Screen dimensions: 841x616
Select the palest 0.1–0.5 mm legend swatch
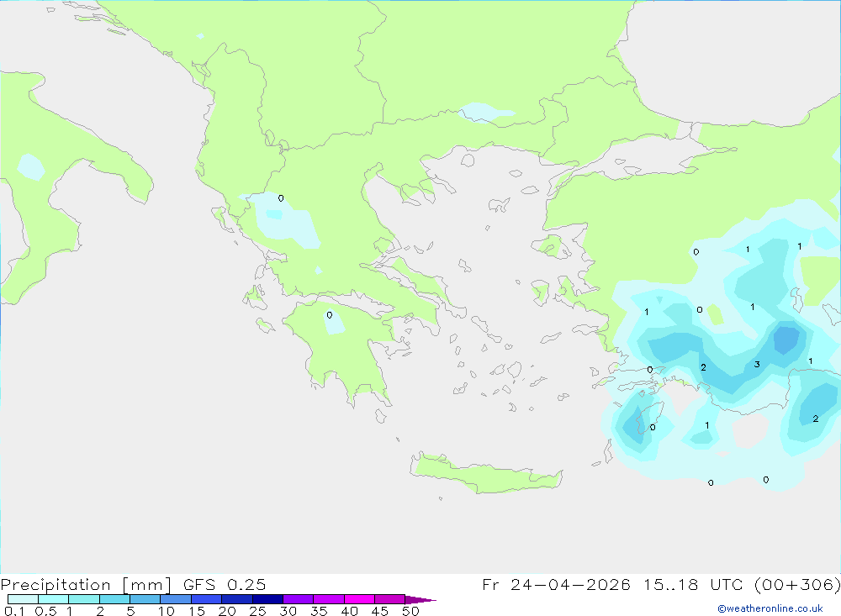coord(23,599)
